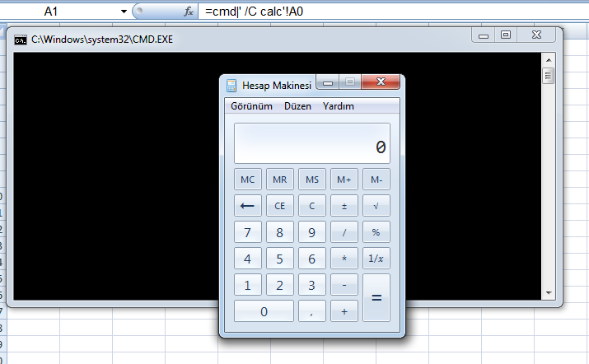Open the Excel Name Box dropdown arrow
Screen dimensions: 589x364
click(124, 12)
